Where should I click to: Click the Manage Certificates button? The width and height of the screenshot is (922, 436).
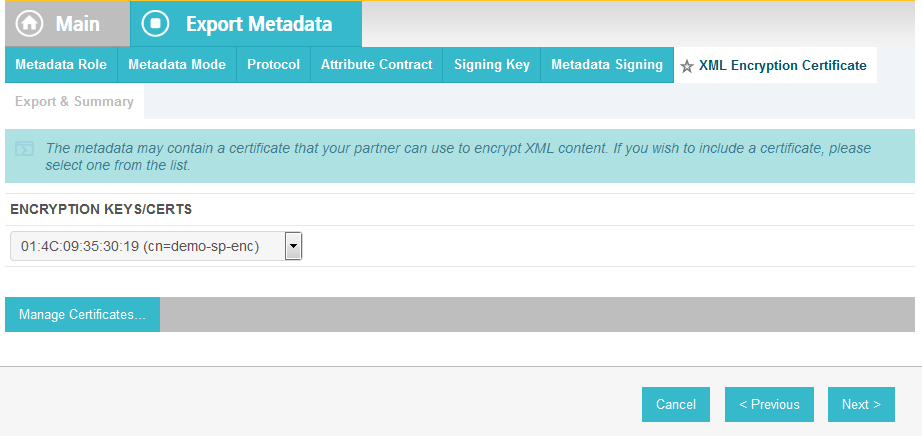pyautogui.click(x=82, y=314)
